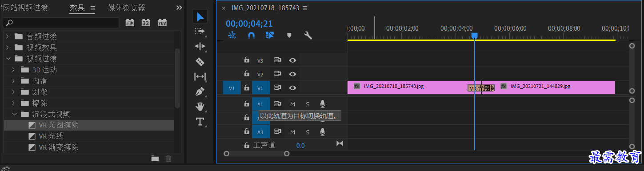Image resolution: width=644 pixels, height=171 pixels.
Task: Target audio track A3
Action: click(x=260, y=132)
